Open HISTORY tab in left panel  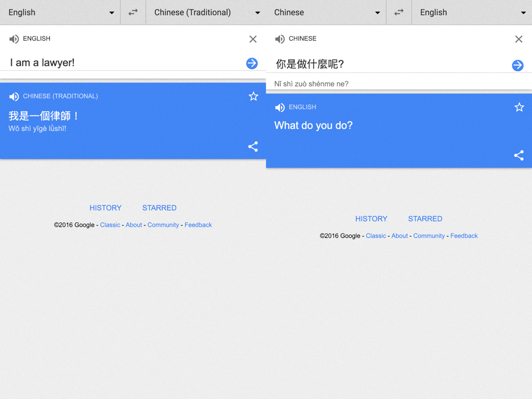pyautogui.click(x=105, y=208)
